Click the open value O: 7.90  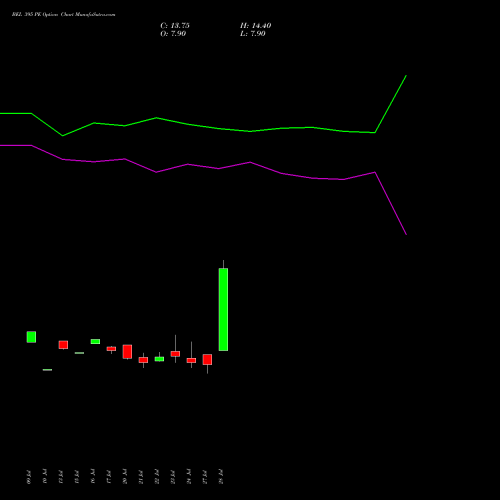pyautogui.click(x=173, y=34)
